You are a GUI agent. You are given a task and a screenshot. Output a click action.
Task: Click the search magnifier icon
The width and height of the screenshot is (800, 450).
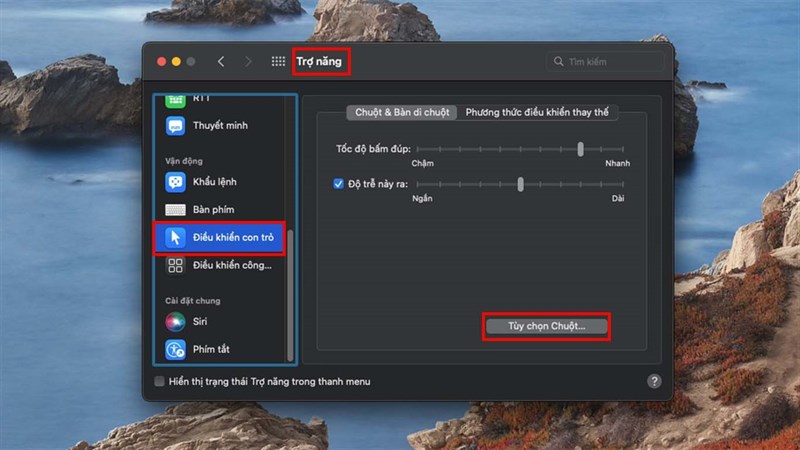tap(559, 62)
